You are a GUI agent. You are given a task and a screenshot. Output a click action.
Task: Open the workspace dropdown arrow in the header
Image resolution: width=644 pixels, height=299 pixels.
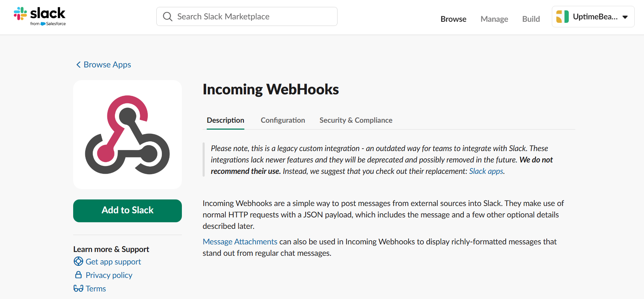(625, 16)
